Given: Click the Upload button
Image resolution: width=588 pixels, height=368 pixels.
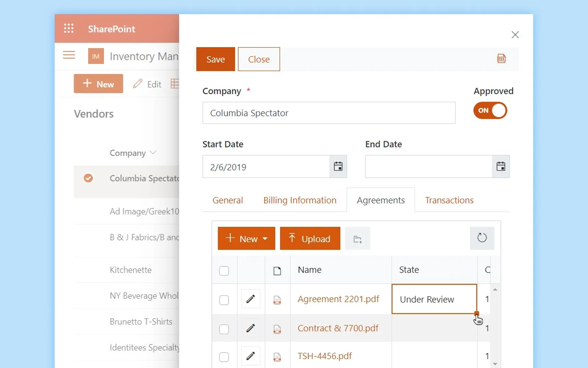Looking at the screenshot, I should click(310, 238).
